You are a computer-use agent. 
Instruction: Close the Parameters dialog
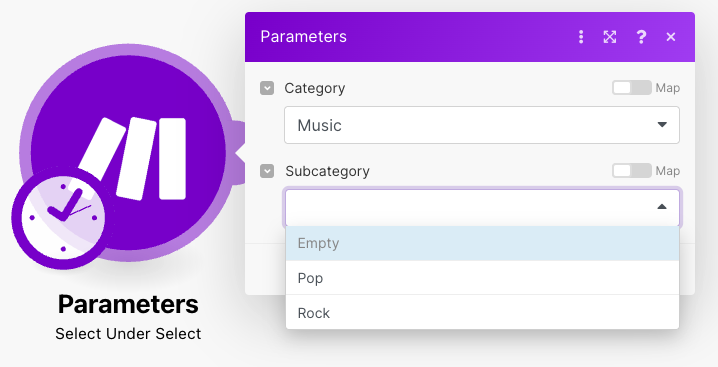[671, 37]
